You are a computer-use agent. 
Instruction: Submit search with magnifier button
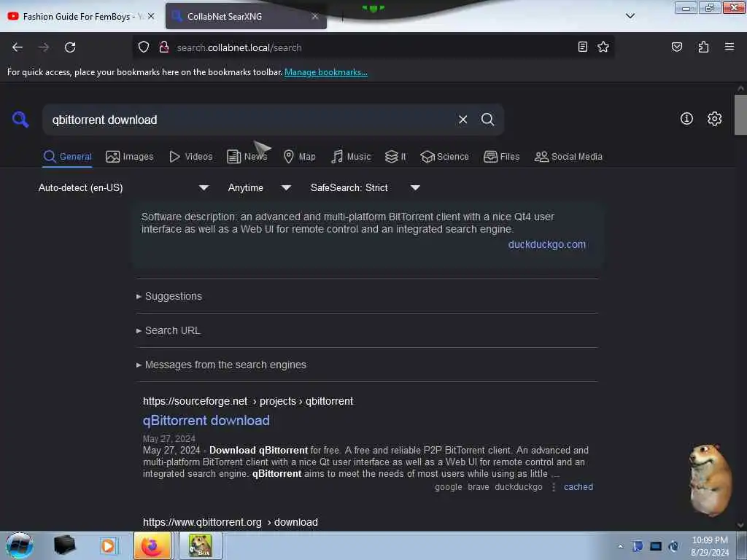(x=487, y=120)
